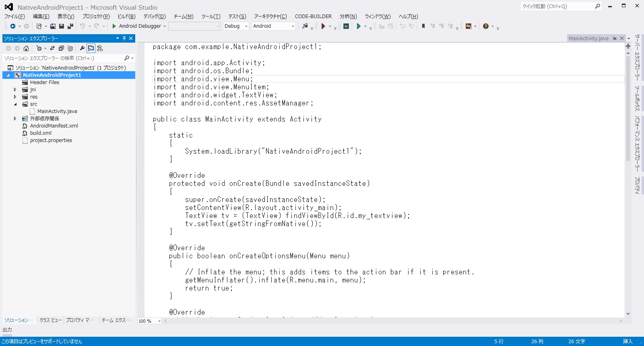Viewport: 644px width, 346px height.
Task: Expand the jni folder node
Action: coord(15,90)
